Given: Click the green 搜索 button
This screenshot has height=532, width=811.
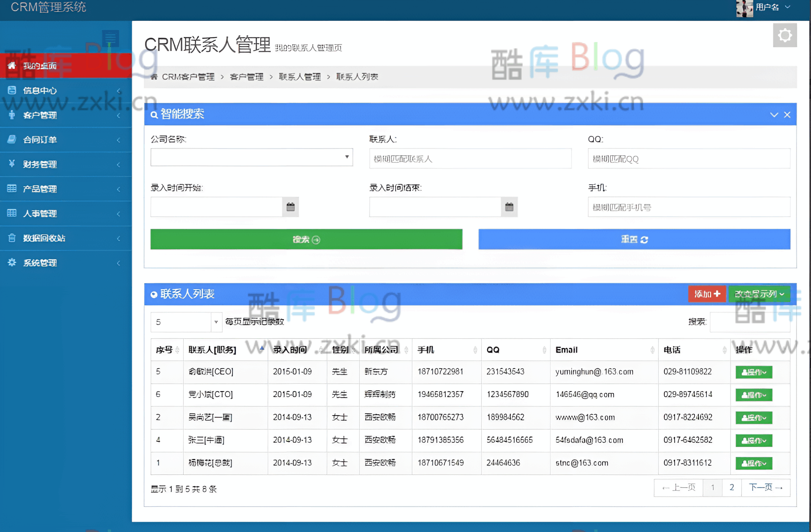Looking at the screenshot, I should pyautogui.click(x=306, y=240).
